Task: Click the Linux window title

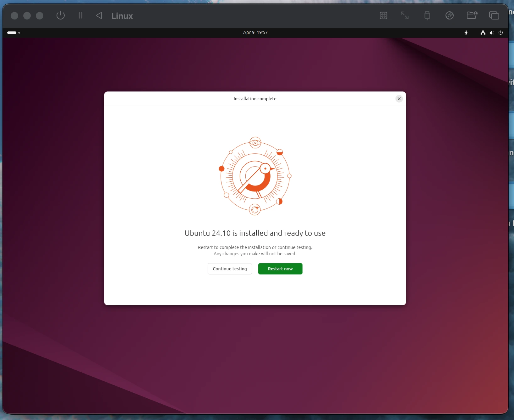Action: coord(122,16)
